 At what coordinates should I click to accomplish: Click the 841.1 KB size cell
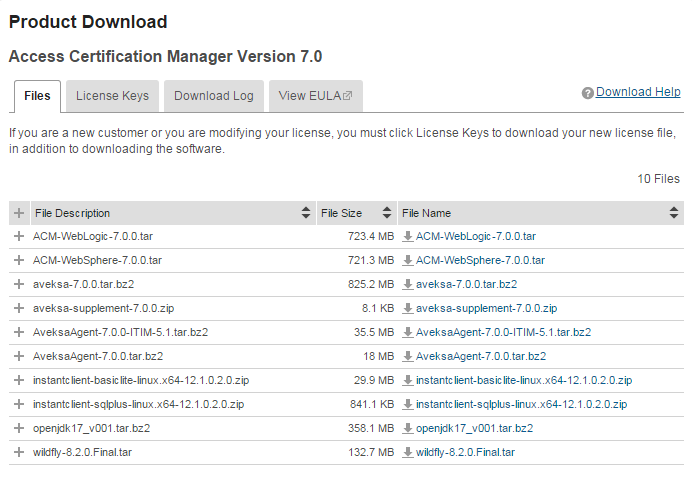tap(372, 404)
